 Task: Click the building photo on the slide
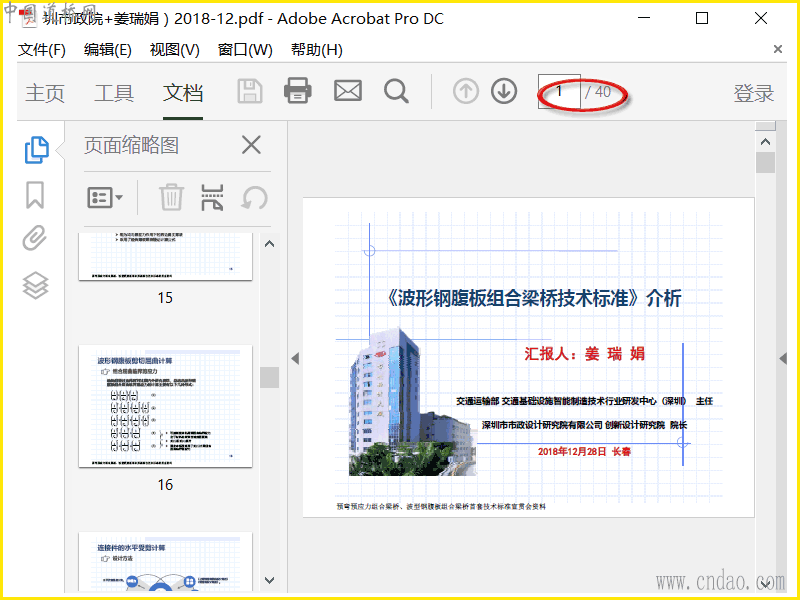pos(412,403)
